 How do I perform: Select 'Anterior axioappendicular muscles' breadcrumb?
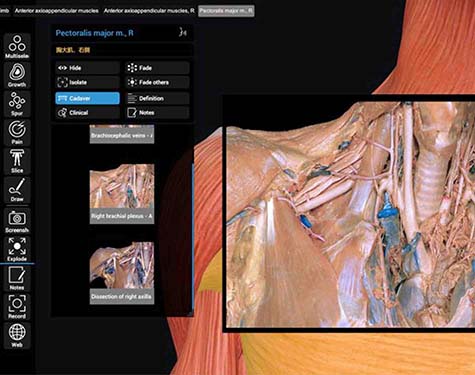coord(57,11)
